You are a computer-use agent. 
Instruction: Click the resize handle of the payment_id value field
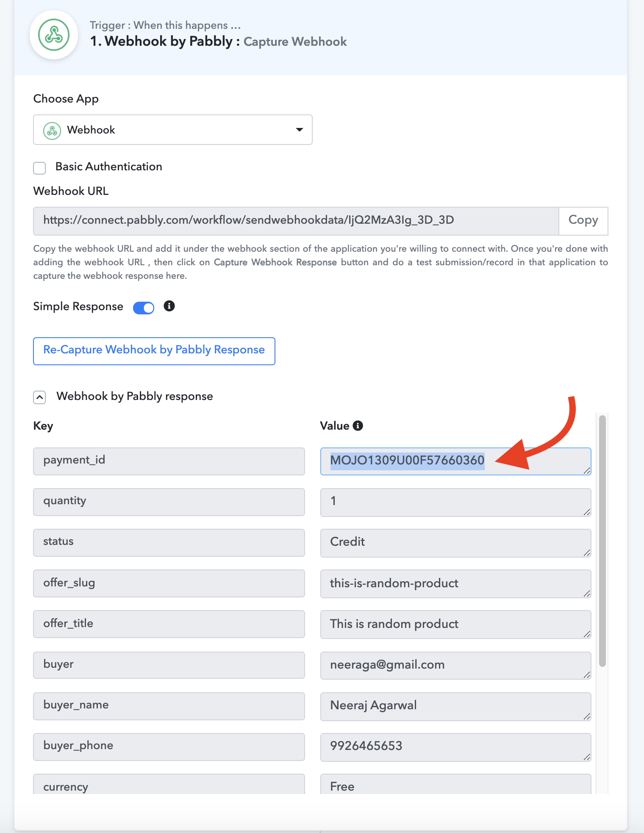[586, 470]
